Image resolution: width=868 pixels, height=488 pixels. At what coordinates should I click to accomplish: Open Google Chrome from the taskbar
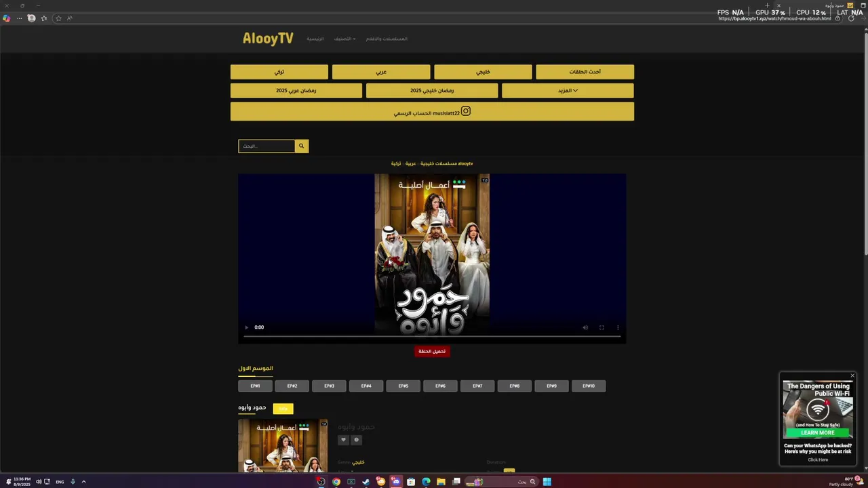(x=336, y=482)
